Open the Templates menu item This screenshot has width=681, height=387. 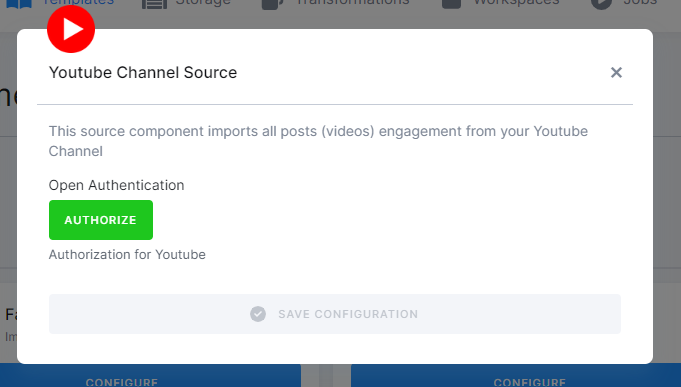pos(60,3)
